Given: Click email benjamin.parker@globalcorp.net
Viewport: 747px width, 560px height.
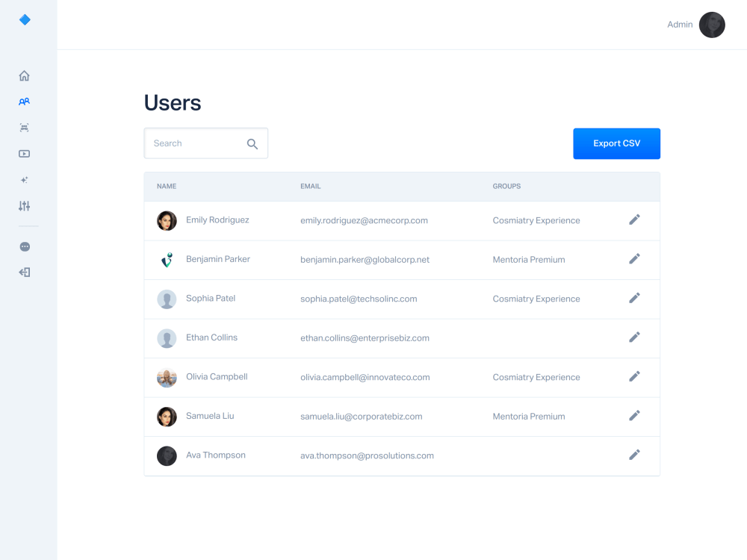Looking at the screenshot, I should (365, 260).
